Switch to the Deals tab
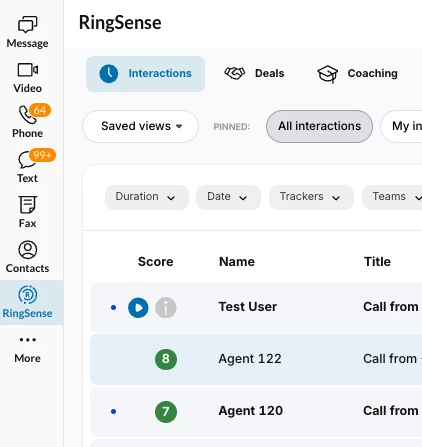Screen dimensions: 422x447 click(x=254, y=73)
